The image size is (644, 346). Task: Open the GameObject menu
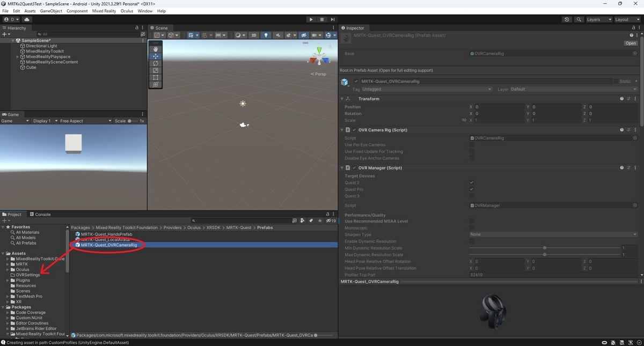tap(51, 11)
